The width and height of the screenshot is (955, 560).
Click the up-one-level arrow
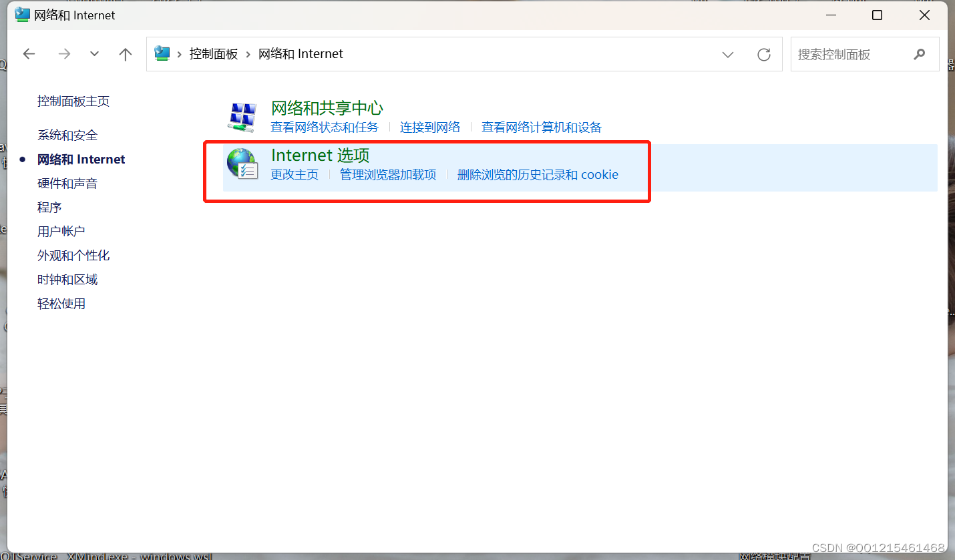tap(126, 54)
